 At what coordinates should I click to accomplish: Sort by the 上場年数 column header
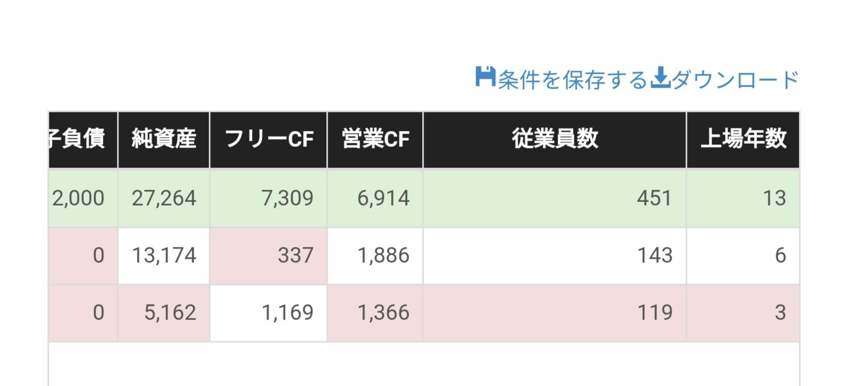pos(743,140)
